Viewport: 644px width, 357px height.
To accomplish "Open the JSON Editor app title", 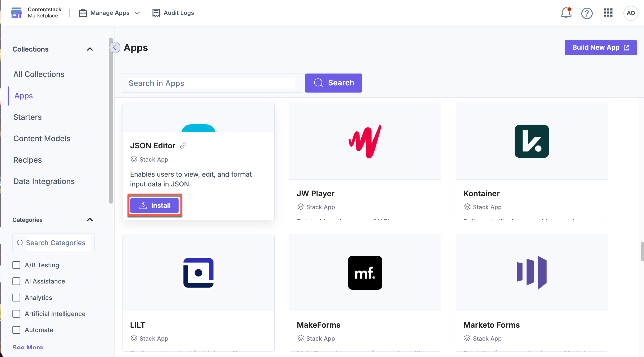I will coord(153,146).
